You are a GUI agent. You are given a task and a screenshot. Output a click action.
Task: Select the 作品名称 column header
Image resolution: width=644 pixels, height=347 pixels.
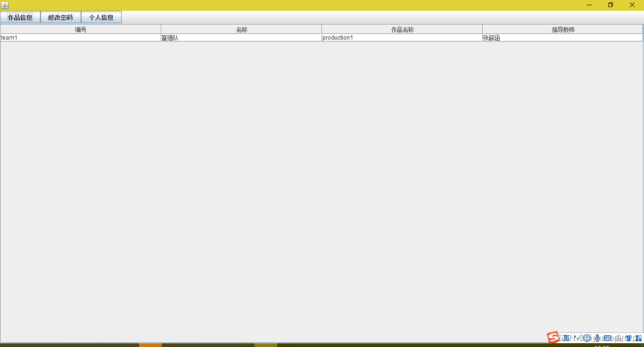point(402,29)
